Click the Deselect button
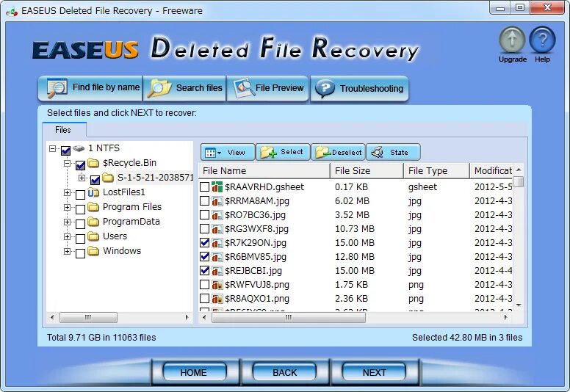This screenshot has height=392, width=570. [338, 152]
